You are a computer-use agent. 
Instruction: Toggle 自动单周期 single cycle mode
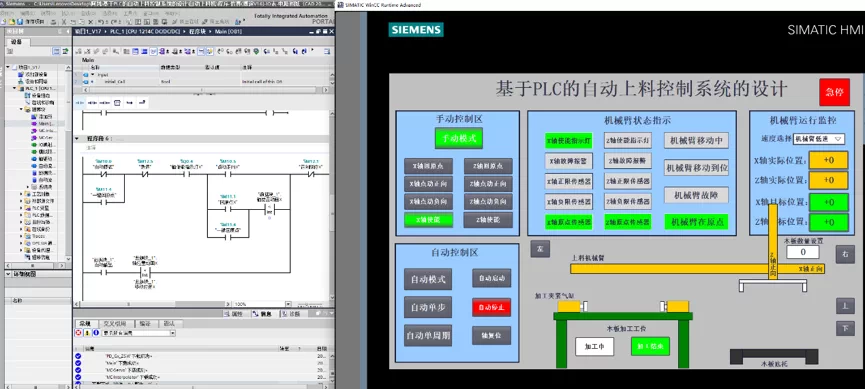coord(428,335)
